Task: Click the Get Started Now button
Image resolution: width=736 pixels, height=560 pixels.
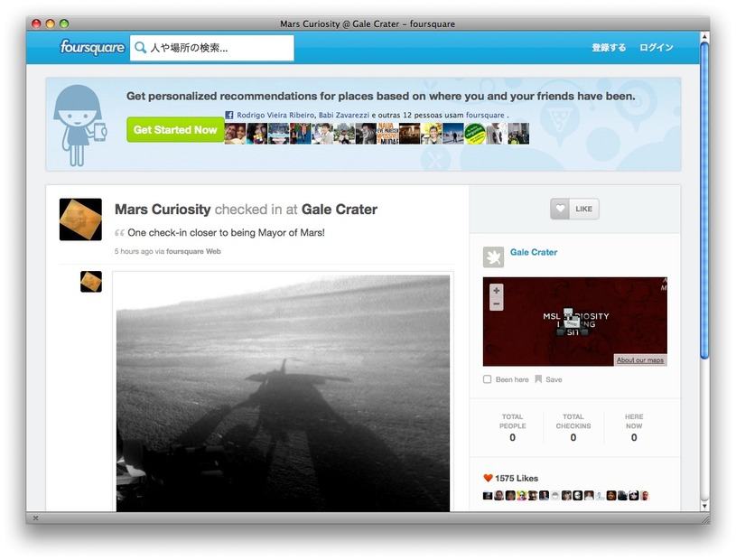Action: (x=175, y=129)
